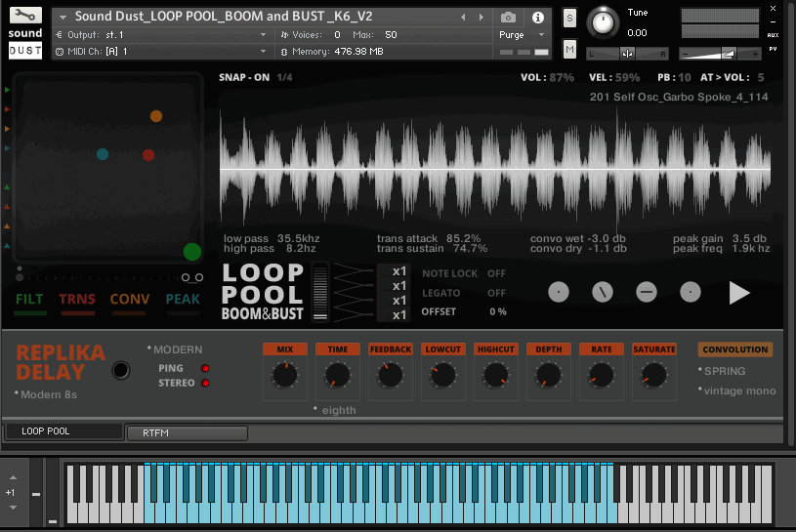Toggle the PING red LED
Screen dimensions: 796x532
205,368
